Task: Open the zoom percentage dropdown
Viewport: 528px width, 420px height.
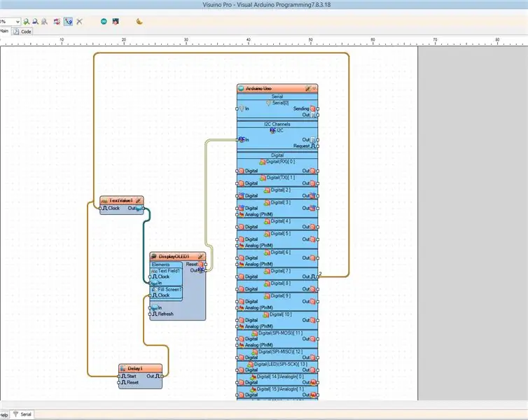Action: tap(18, 22)
